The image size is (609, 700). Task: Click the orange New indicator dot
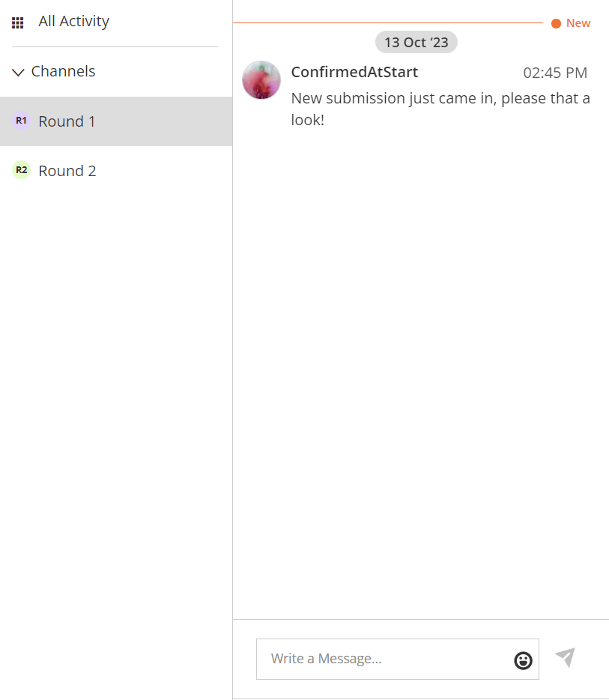click(x=556, y=23)
